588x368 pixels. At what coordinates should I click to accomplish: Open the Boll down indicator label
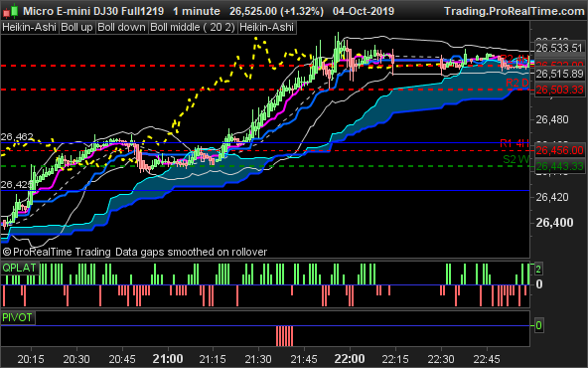pyautogui.click(x=121, y=28)
